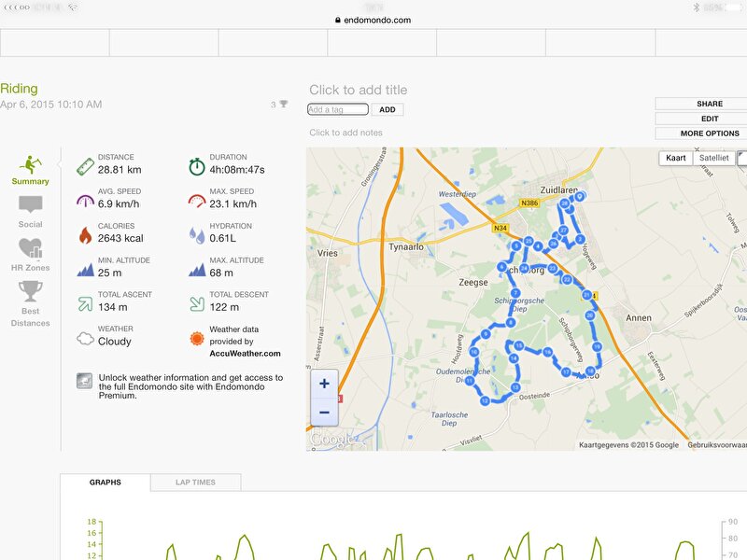747x560 pixels.
Task: Click the min altitude mountain icon
Action: [85, 270]
